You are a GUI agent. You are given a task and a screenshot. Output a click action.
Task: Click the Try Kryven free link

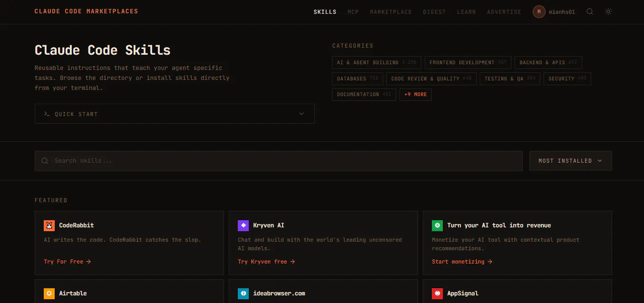[x=266, y=262]
